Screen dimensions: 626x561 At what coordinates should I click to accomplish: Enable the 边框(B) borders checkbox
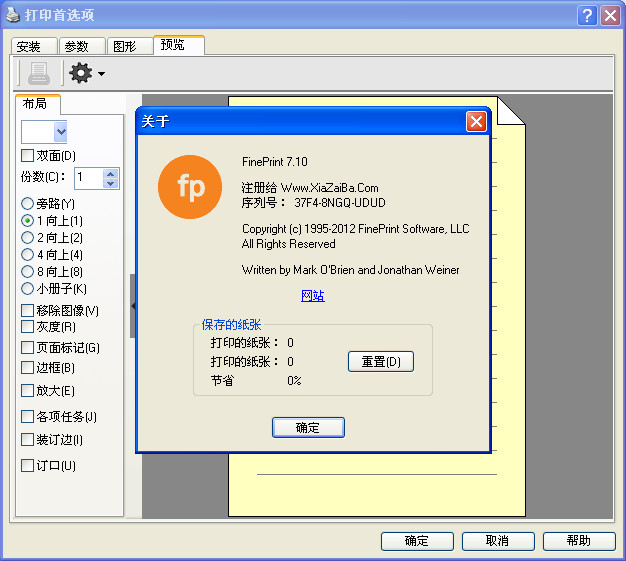[27, 367]
